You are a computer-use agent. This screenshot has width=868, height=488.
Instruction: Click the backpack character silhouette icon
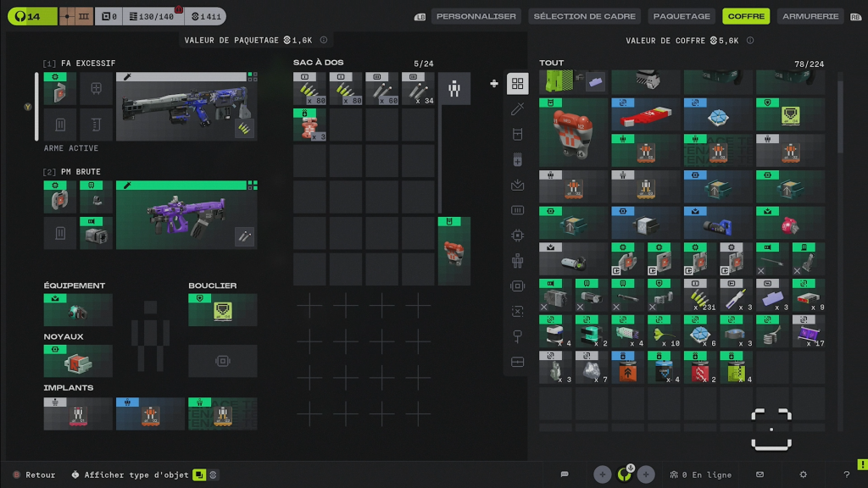click(454, 89)
